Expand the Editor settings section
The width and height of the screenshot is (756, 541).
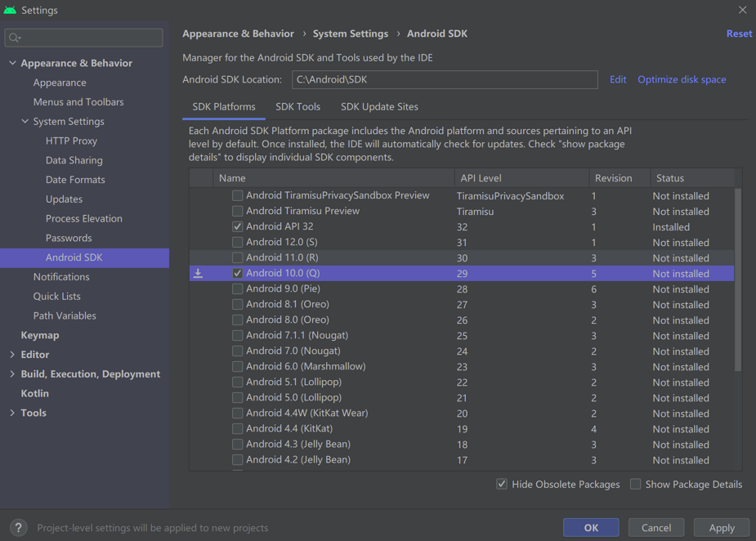tap(12, 355)
